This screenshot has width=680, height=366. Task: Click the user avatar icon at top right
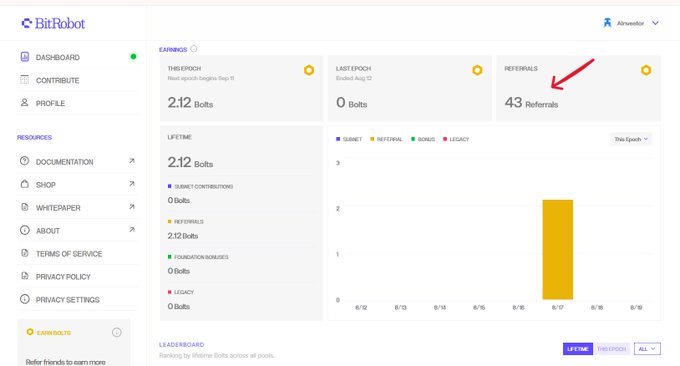[607, 23]
